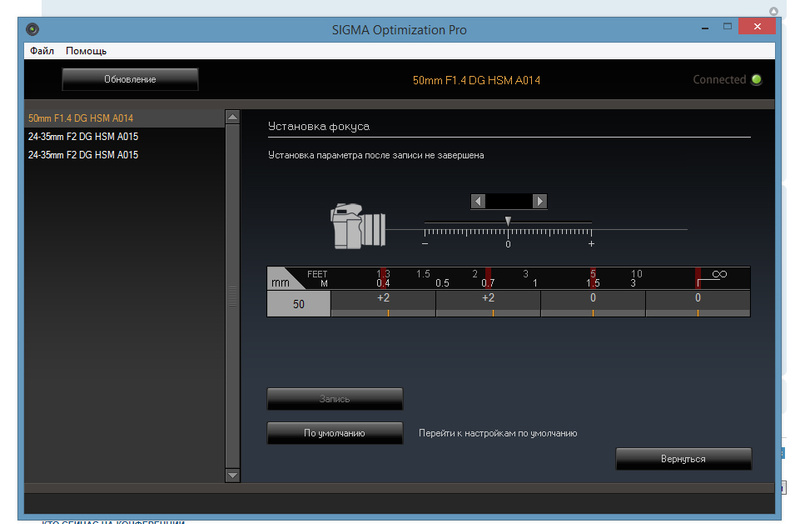Click the По умолчанию button
This screenshot has width=800, height=524.
click(x=334, y=433)
